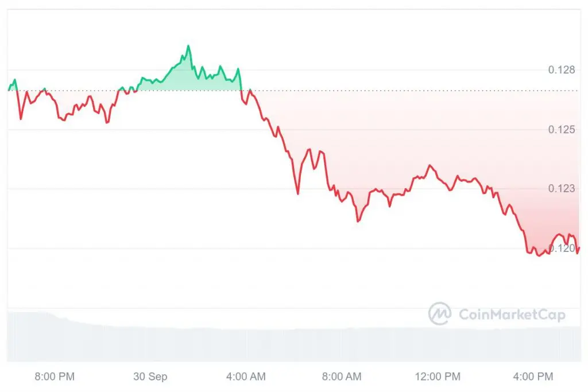Click the 12:00 PM time axis label
Image resolution: width=588 pixels, height=392 pixels.
438,377
